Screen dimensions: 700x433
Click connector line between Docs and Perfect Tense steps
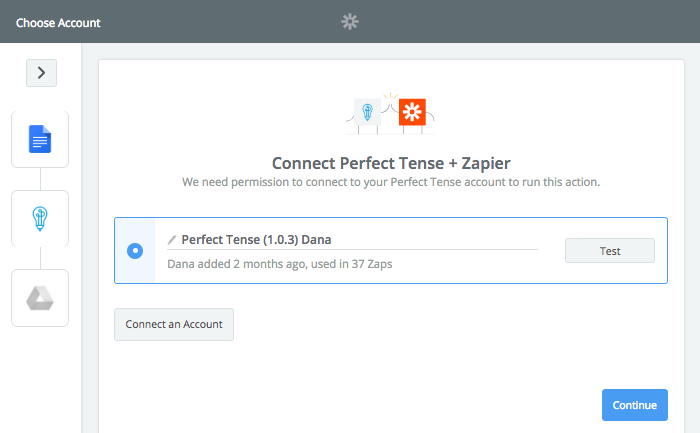click(x=40, y=179)
